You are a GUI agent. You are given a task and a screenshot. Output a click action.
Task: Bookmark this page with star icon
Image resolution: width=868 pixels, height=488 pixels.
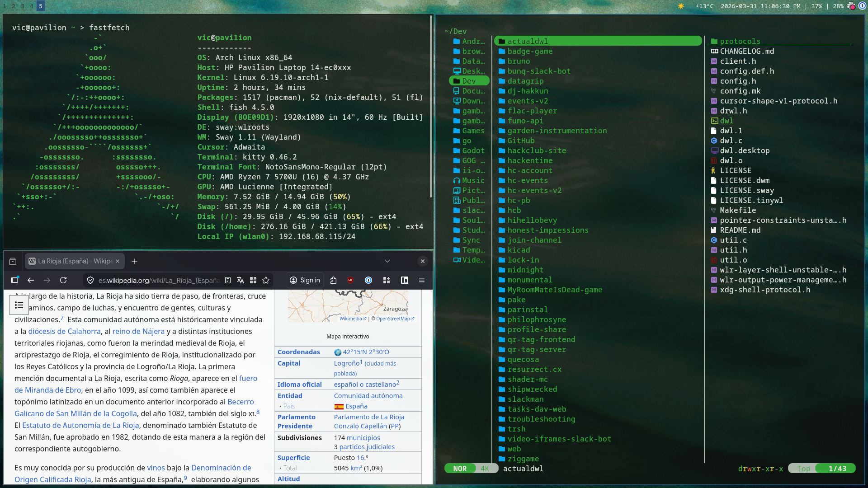[x=266, y=280]
